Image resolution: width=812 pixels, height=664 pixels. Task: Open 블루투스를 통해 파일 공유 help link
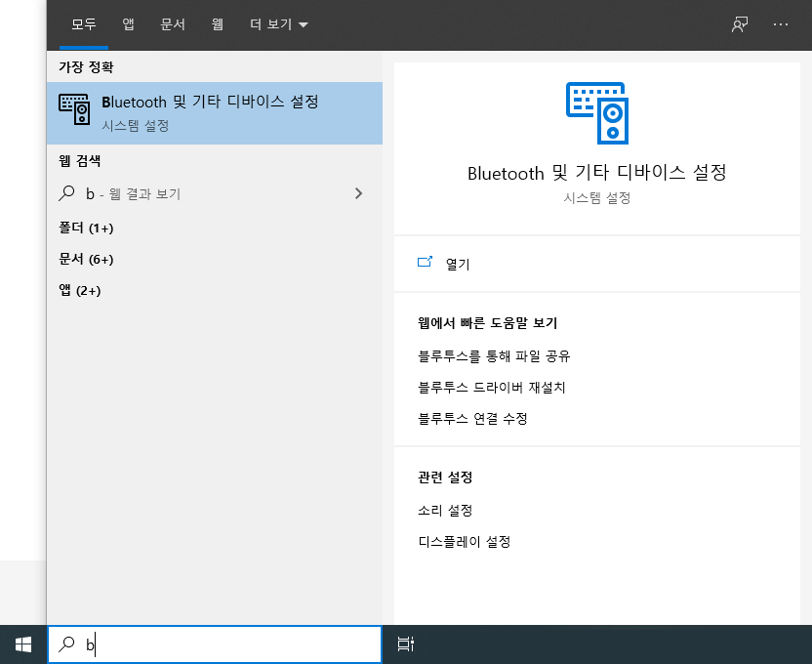[x=494, y=356]
